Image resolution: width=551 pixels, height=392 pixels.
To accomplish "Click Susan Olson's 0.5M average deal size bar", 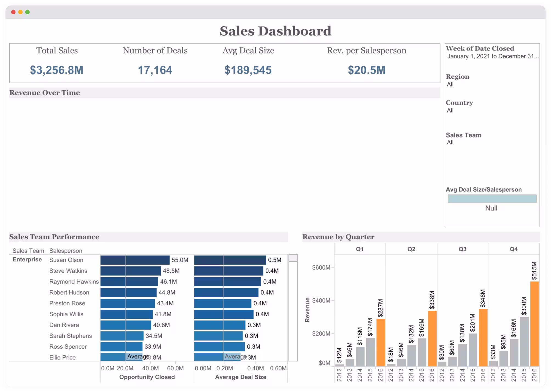I will pyautogui.click(x=230, y=260).
